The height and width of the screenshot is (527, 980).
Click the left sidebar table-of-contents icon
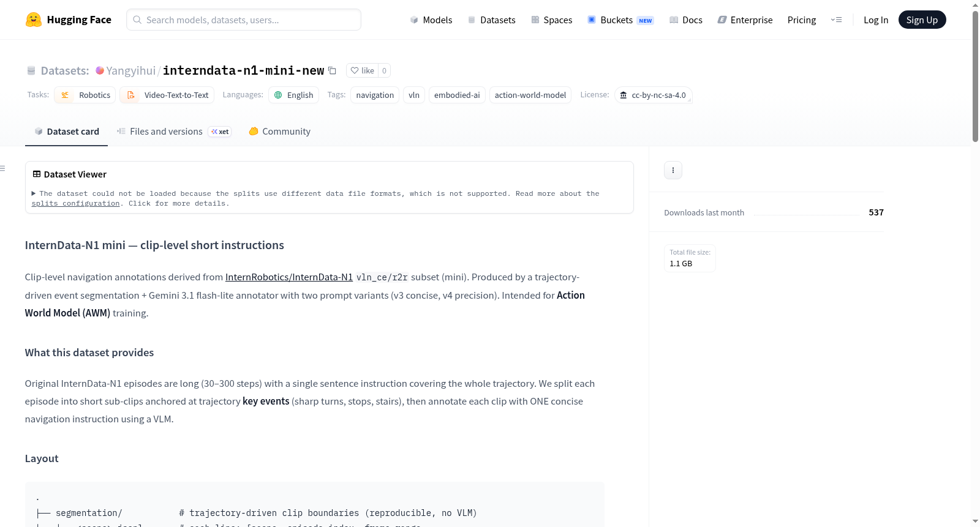click(2, 168)
